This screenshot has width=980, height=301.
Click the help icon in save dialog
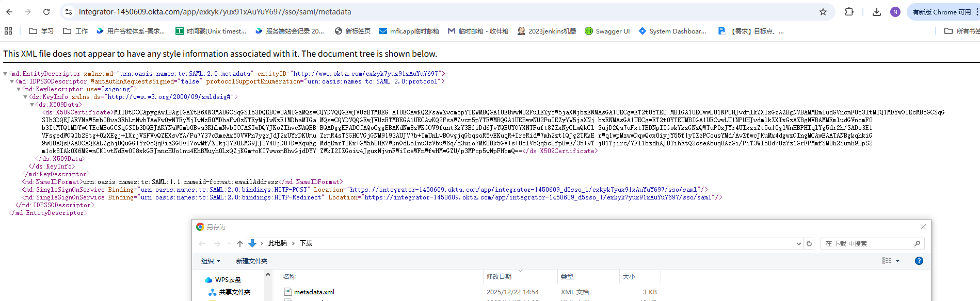919,261
